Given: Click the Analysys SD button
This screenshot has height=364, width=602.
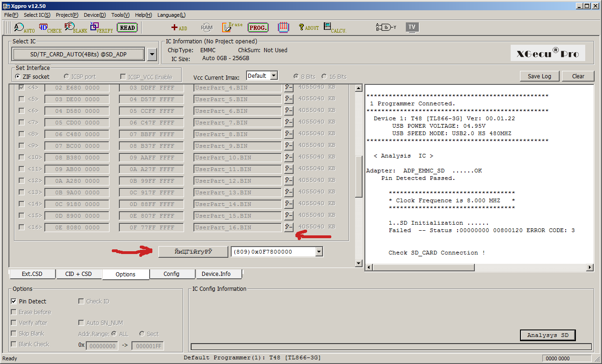Looking at the screenshot, I should (547, 335).
